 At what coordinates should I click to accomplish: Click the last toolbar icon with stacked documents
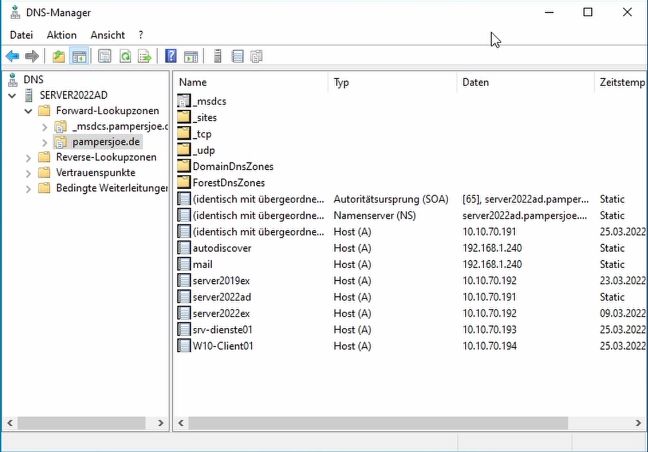coord(257,56)
